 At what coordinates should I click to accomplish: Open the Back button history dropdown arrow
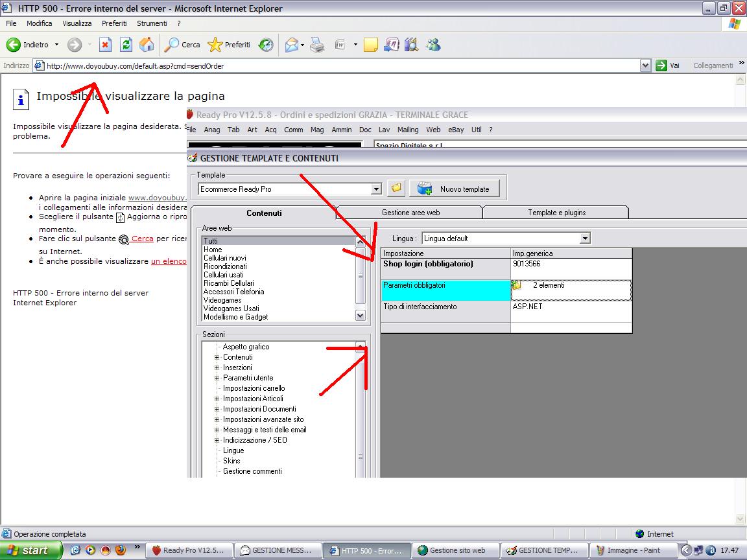(56, 45)
